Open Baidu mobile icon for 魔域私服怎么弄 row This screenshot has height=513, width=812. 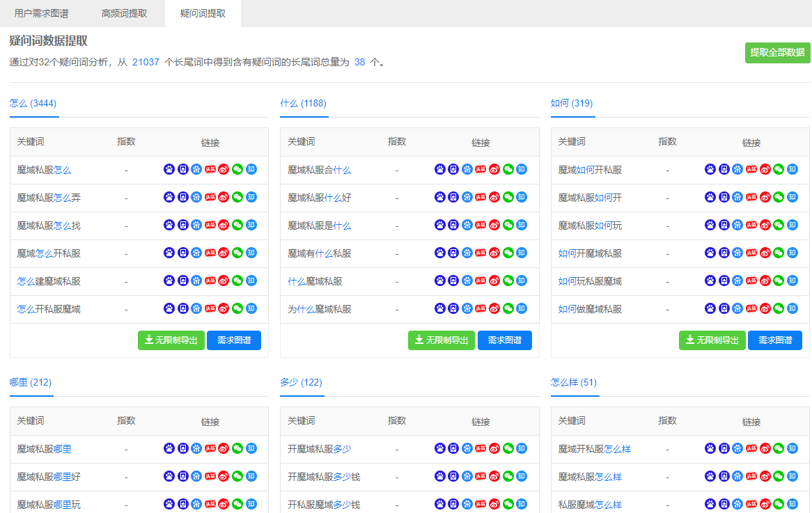click(x=182, y=197)
